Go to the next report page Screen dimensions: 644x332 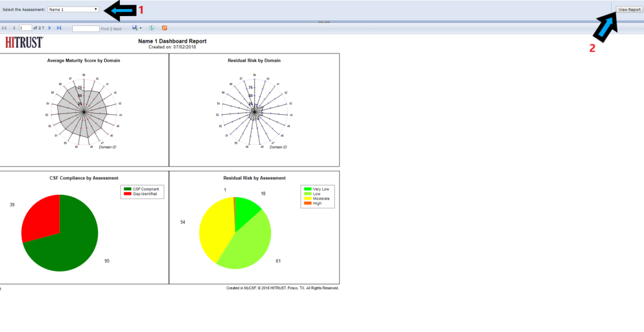coord(50,28)
